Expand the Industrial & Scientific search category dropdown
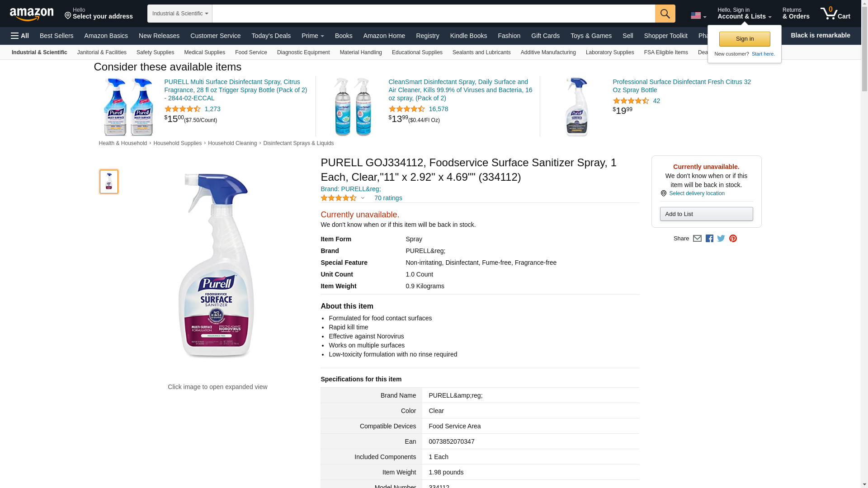 [179, 14]
